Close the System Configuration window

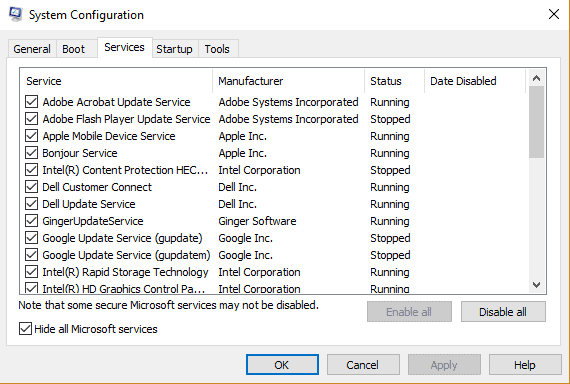[x=554, y=15]
